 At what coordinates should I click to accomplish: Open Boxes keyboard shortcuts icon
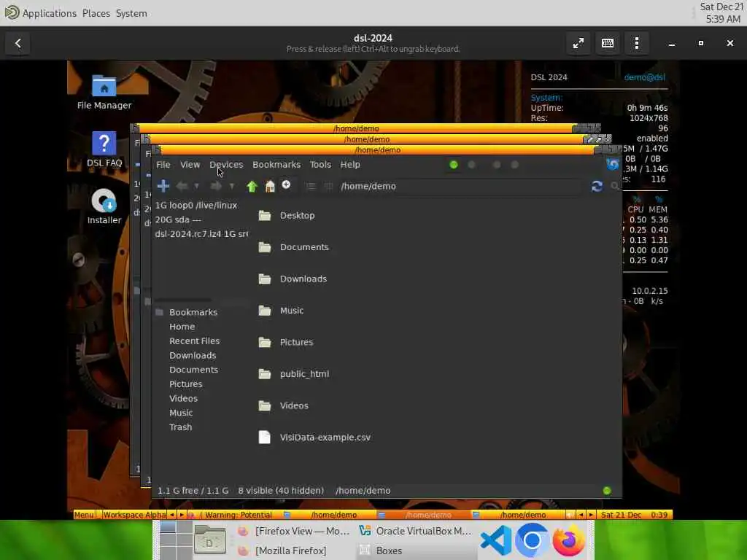608,43
